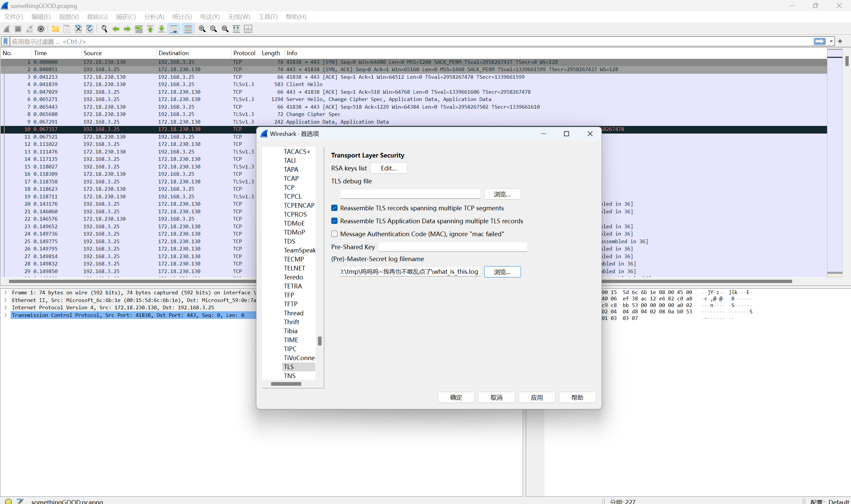Go to specified packet icon
Screen dimensions: 851x504
point(139,29)
